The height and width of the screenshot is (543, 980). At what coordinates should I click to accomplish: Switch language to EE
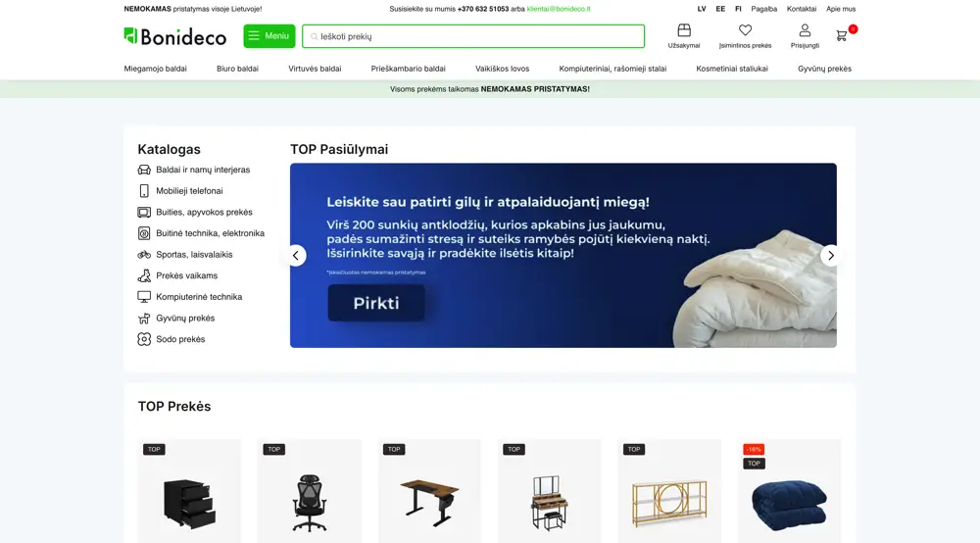click(720, 9)
